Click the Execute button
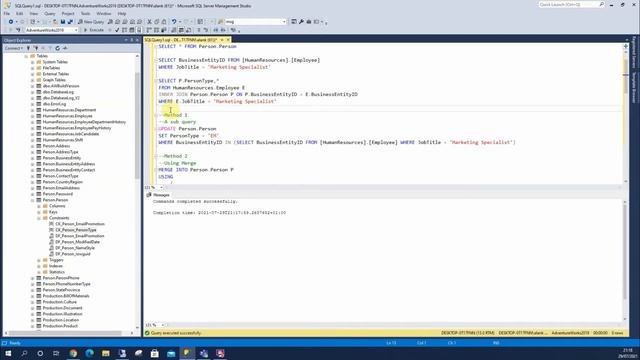 (x=93, y=30)
